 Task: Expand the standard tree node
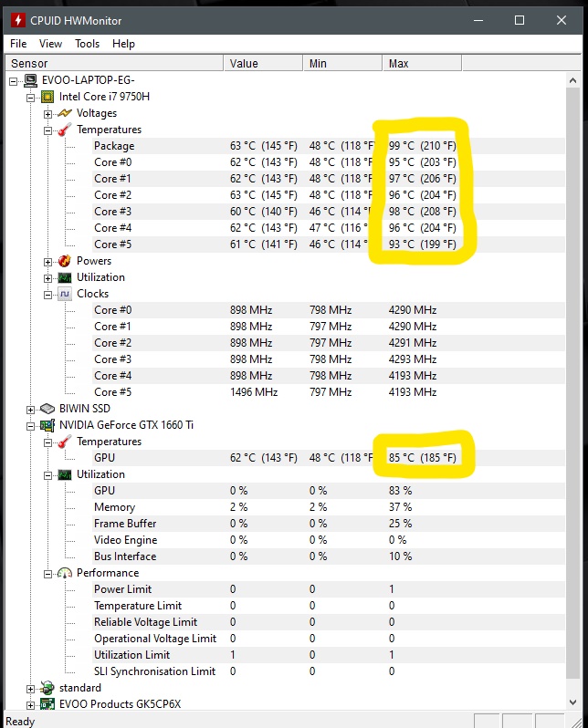[x=32, y=688]
